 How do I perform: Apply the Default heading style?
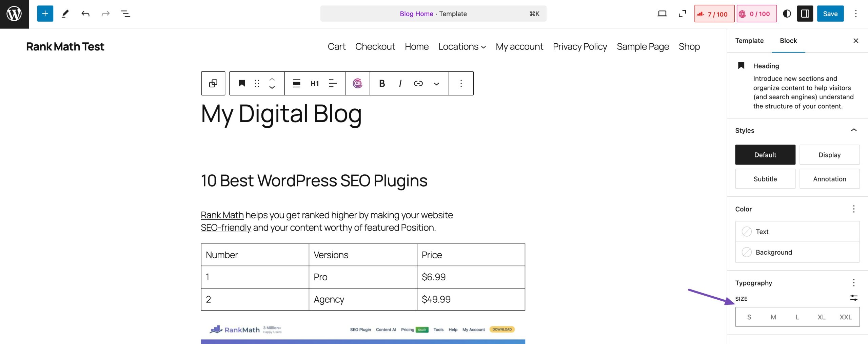[765, 155]
